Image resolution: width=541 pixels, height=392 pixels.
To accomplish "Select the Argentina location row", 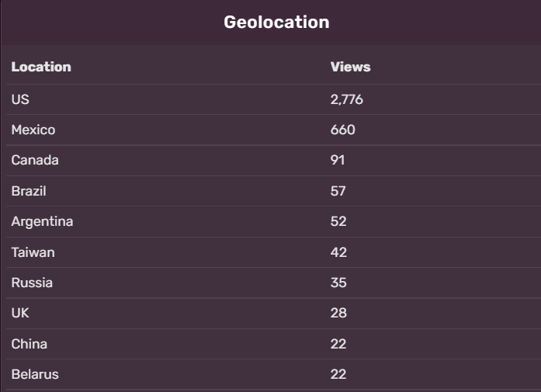I will coord(42,221).
